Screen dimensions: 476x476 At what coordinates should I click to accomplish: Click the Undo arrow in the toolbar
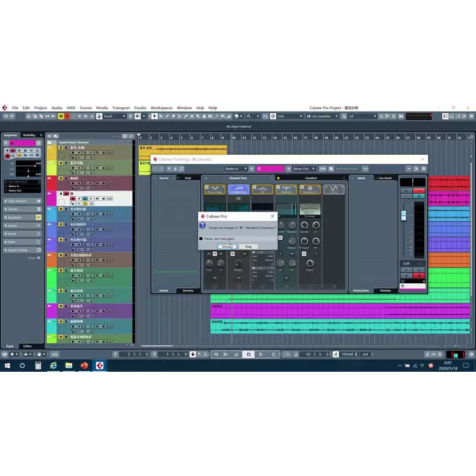click(6, 116)
